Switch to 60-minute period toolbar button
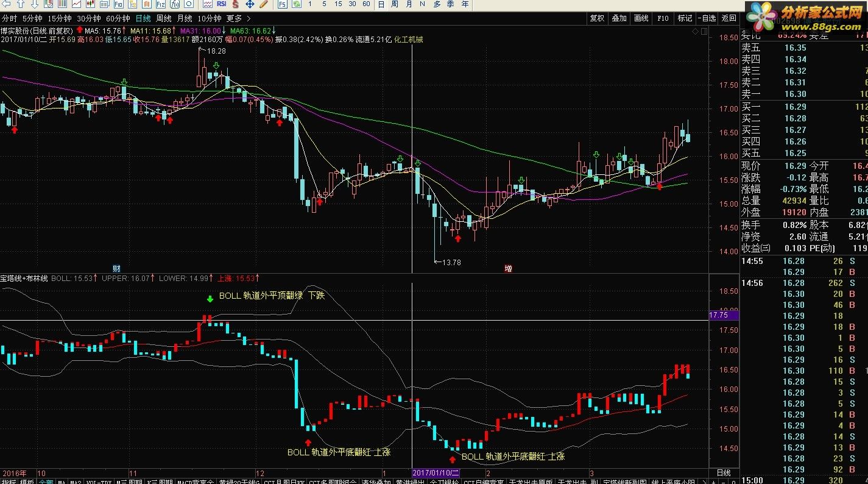This screenshot has width=868, height=484. pos(366,4)
